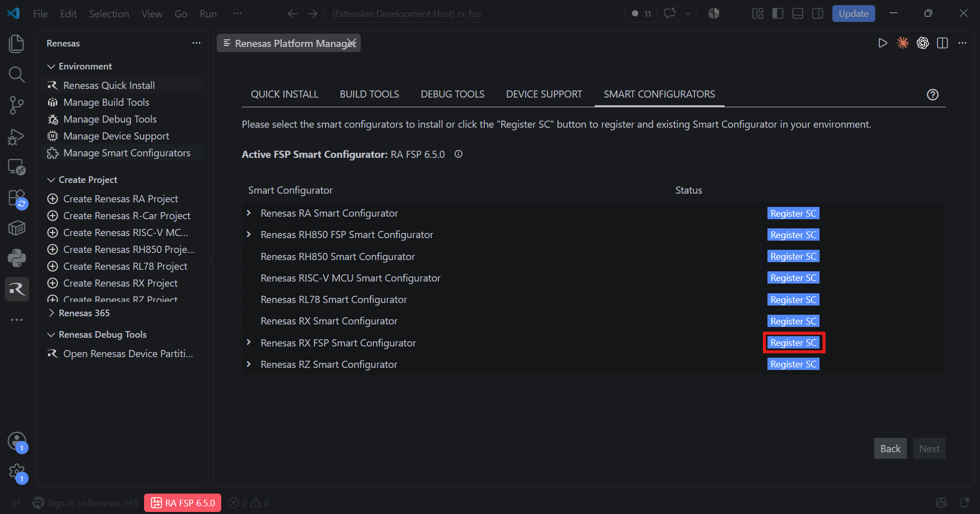Switch to QUICK INSTALL tab
The height and width of the screenshot is (514, 980).
point(285,94)
